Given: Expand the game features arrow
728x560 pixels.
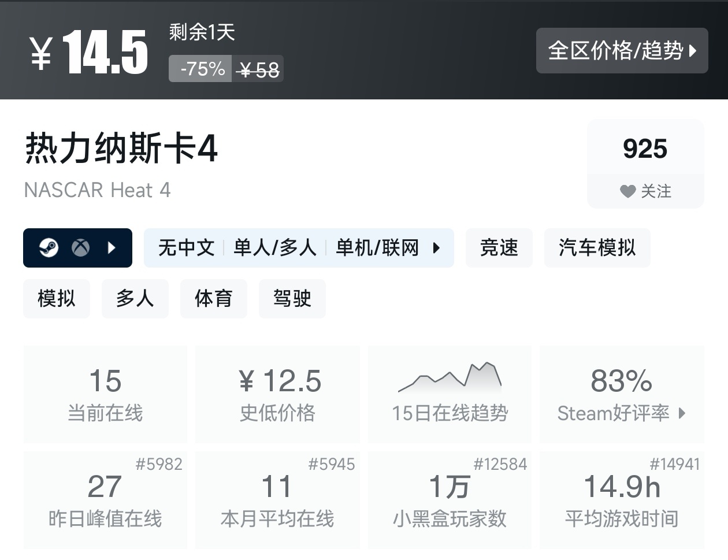Looking at the screenshot, I should click(x=436, y=248).
